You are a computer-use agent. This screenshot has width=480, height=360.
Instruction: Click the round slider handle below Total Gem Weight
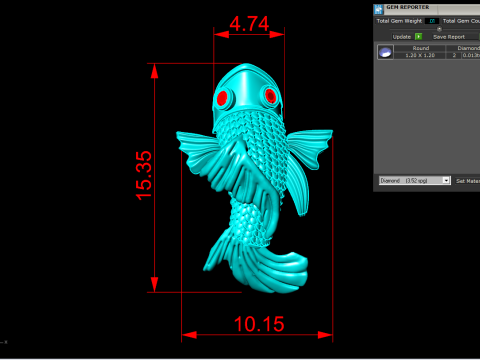coord(439,29)
